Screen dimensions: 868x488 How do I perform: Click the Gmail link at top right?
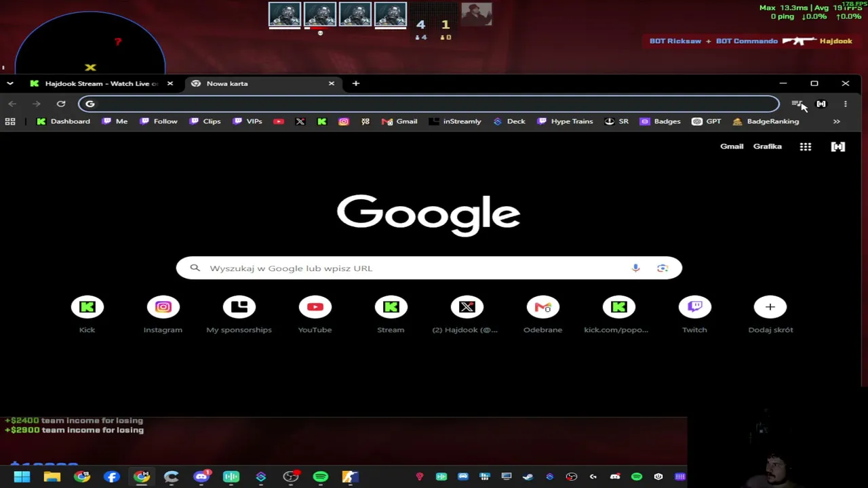[x=732, y=146]
